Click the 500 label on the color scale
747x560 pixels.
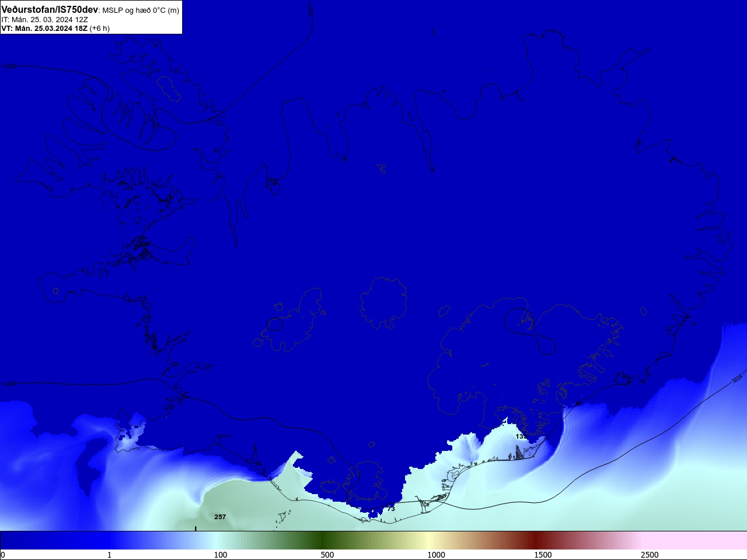(327, 555)
